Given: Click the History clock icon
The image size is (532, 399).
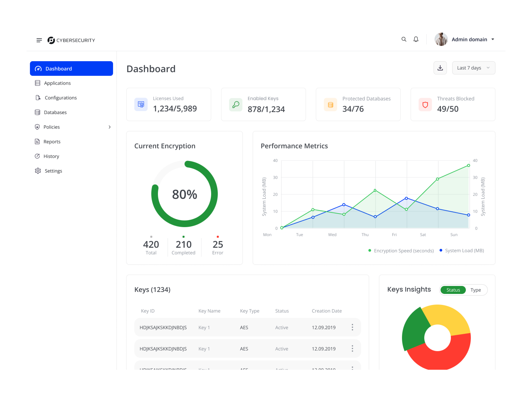Looking at the screenshot, I should (37, 156).
